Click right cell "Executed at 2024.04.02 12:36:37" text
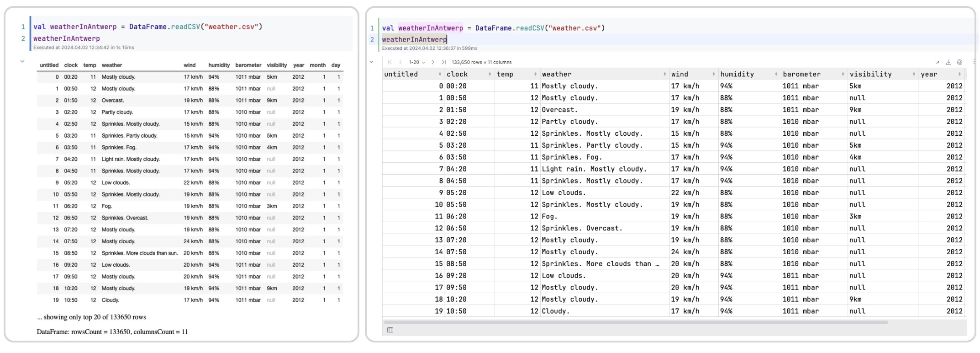Screen dimensions: 980x353 [x=430, y=48]
